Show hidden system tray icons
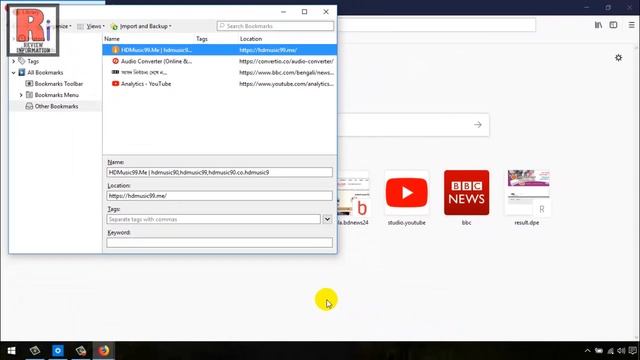Screen dimensions: 640x360 [587, 351]
